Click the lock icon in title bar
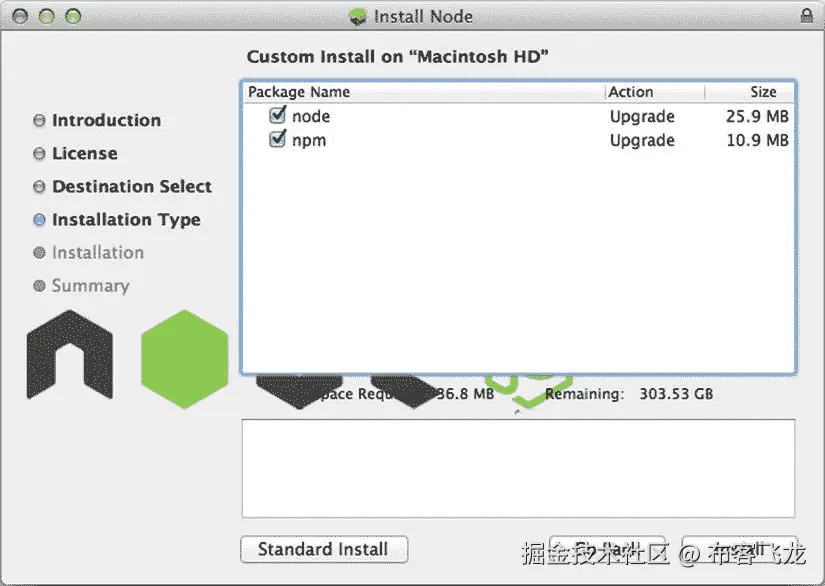Screen dimensions: 825x586 [807, 16]
